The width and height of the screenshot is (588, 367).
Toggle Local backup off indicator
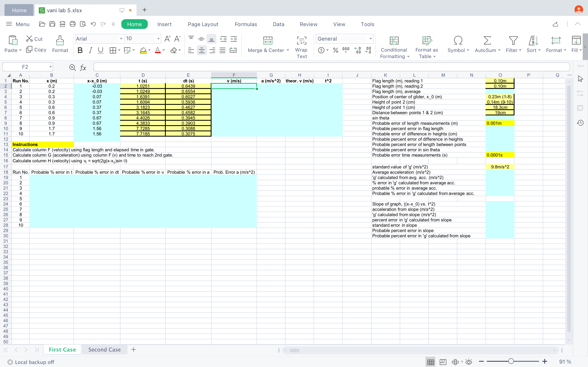pyautogui.click(x=10, y=362)
